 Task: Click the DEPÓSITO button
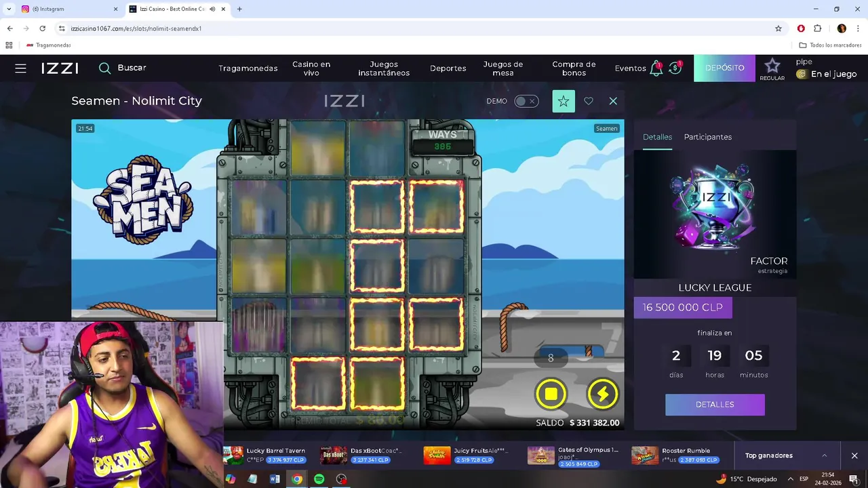pyautogui.click(x=724, y=68)
